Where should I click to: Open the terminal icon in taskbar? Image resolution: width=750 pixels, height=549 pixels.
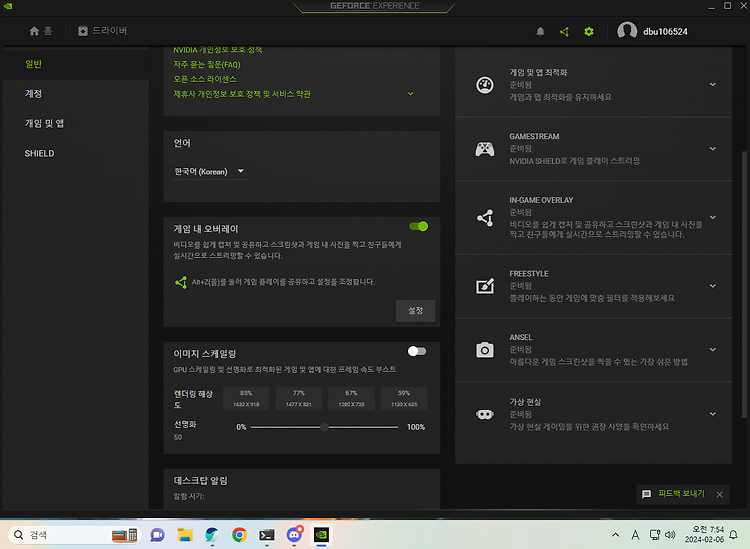[267, 535]
